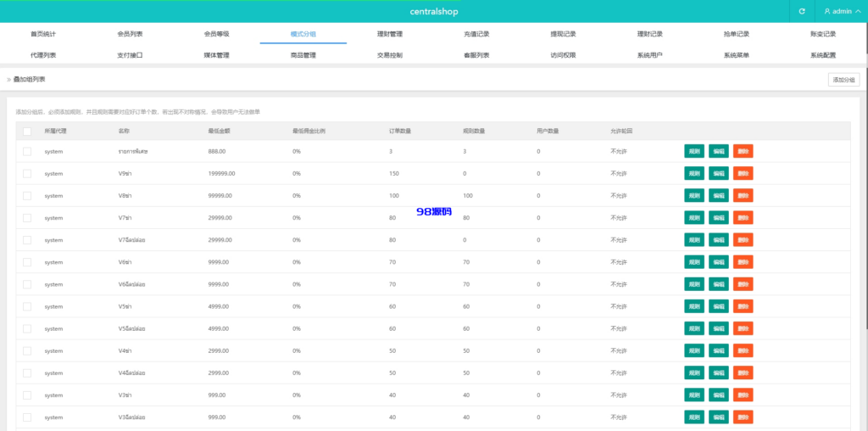Open 规则 for the 199999.00 row

694,173
